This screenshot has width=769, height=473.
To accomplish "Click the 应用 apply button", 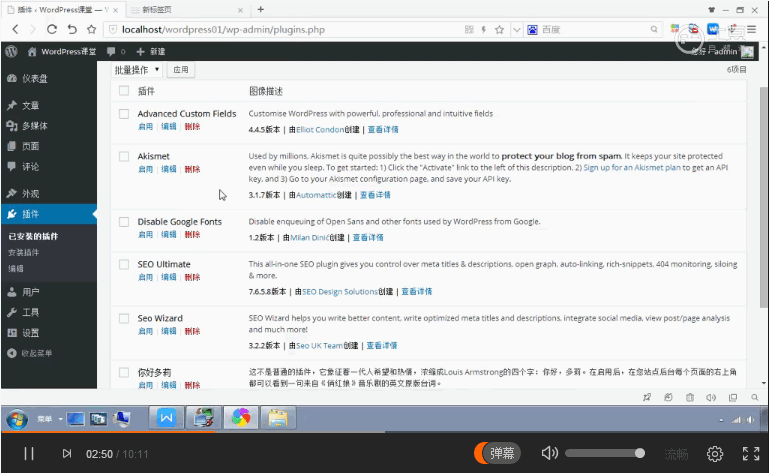I will point(180,70).
